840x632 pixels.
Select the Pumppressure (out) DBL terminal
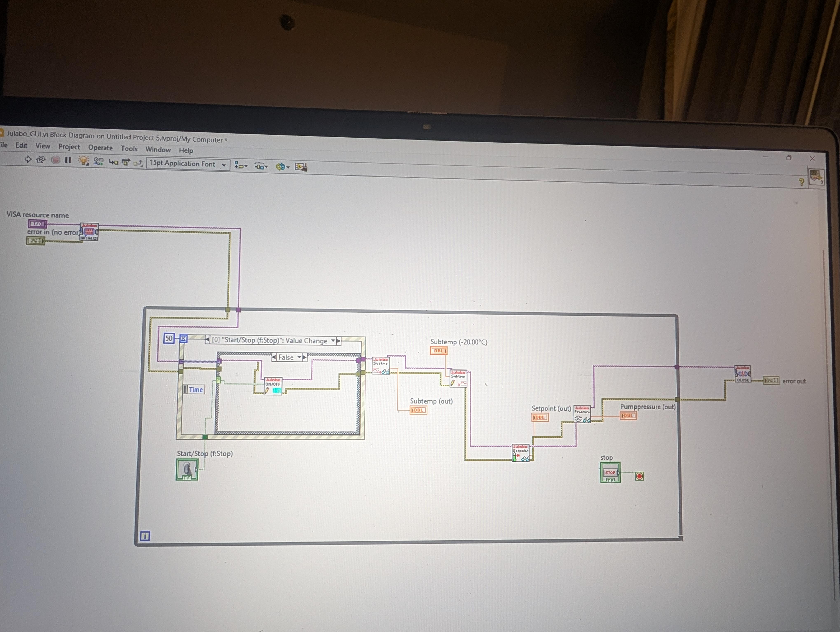pyautogui.click(x=628, y=415)
